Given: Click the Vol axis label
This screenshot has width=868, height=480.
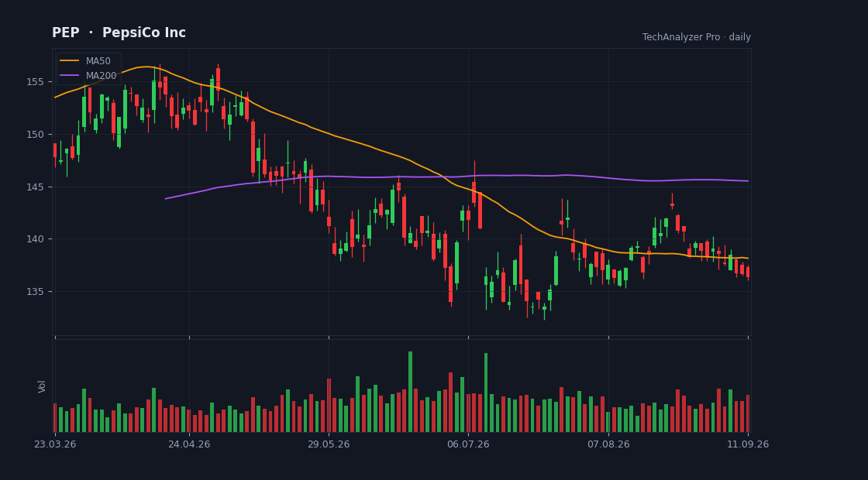Looking at the screenshot, I should pyautogui.click(x=42, y=386).
